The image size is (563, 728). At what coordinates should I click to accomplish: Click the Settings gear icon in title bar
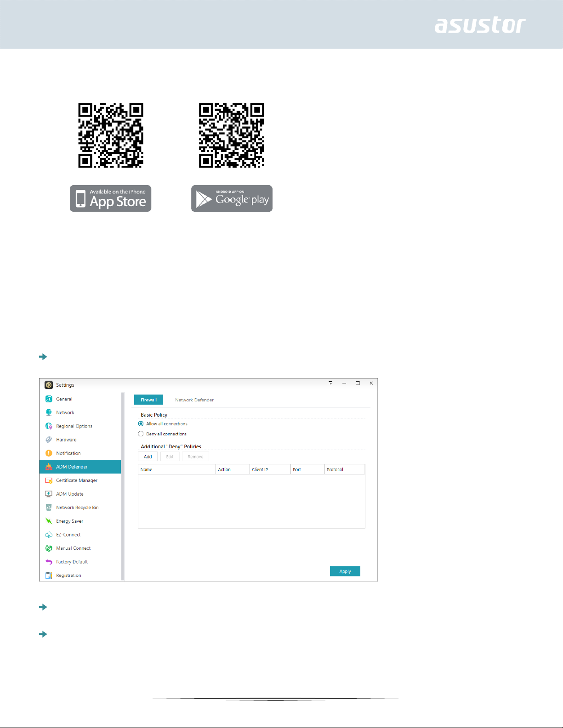pos(49,385)
